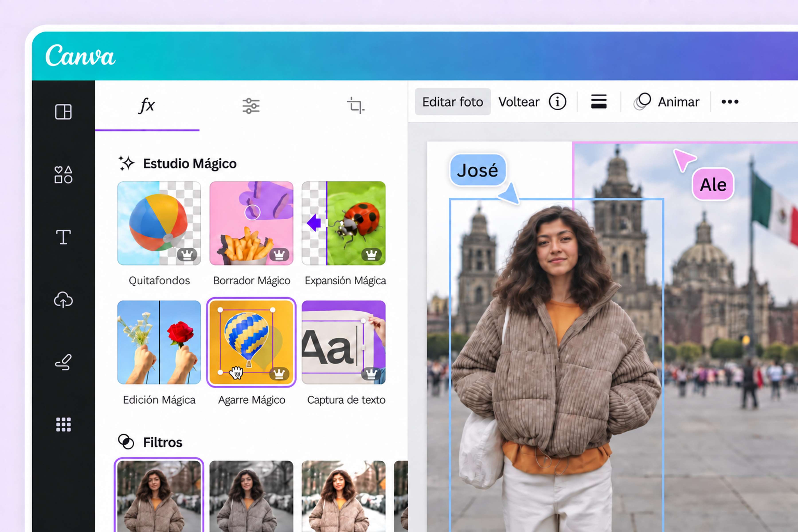Switch to the adjustments sliders tab

[251, 106]
